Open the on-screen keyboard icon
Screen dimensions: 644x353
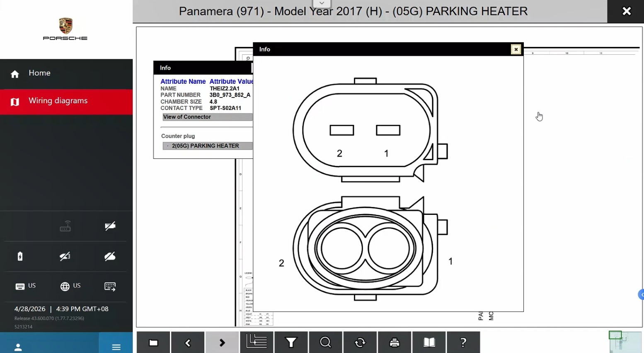(110, 286)
